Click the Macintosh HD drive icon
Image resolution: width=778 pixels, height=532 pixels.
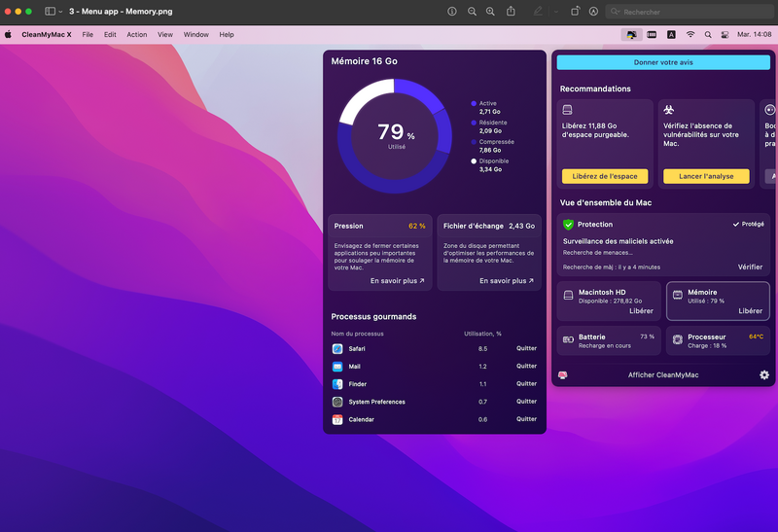click(568, 296)
